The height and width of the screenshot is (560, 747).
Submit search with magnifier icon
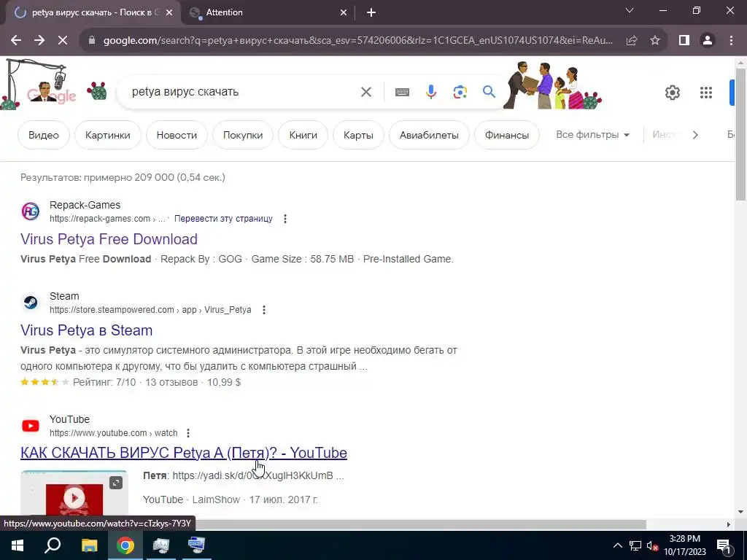click(x=489, y=91)
